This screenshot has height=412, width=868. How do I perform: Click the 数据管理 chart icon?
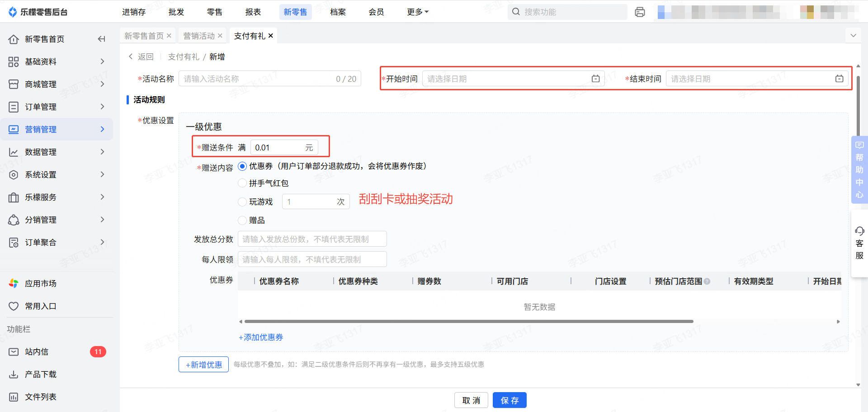pyautogui.click(x=14, y=152)
